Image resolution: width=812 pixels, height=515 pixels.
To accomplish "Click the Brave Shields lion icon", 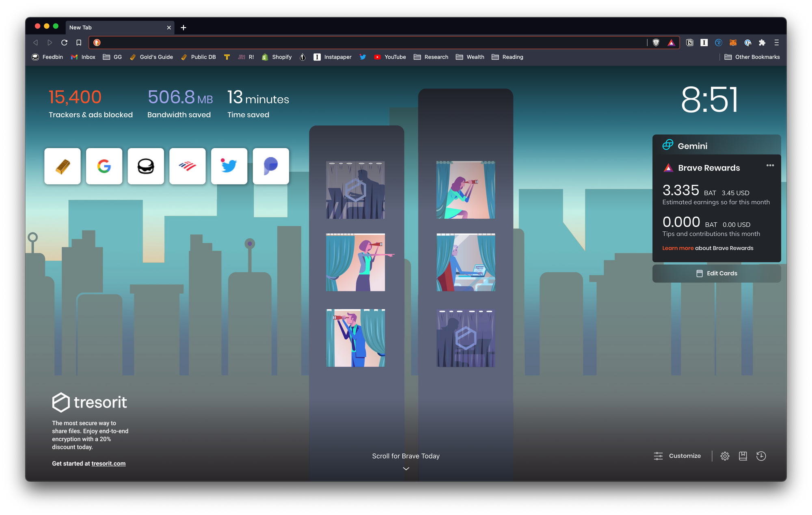I will (x=656, y=43).
